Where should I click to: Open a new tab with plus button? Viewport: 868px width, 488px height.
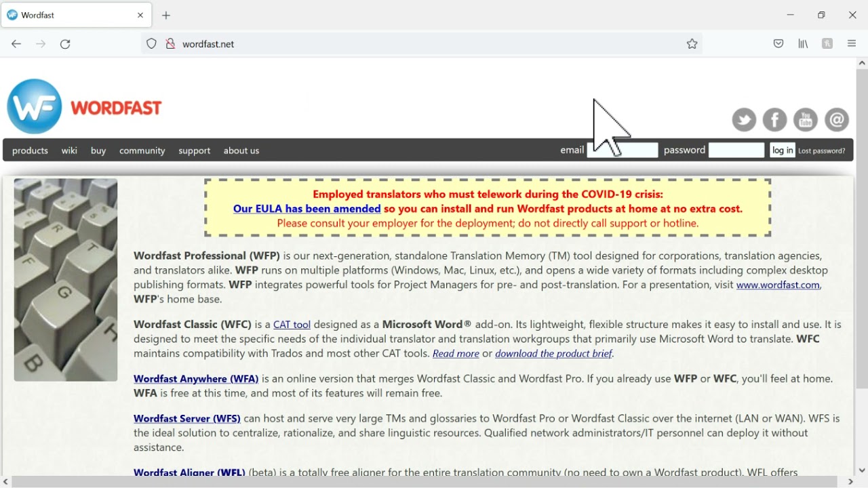[166, 15]
